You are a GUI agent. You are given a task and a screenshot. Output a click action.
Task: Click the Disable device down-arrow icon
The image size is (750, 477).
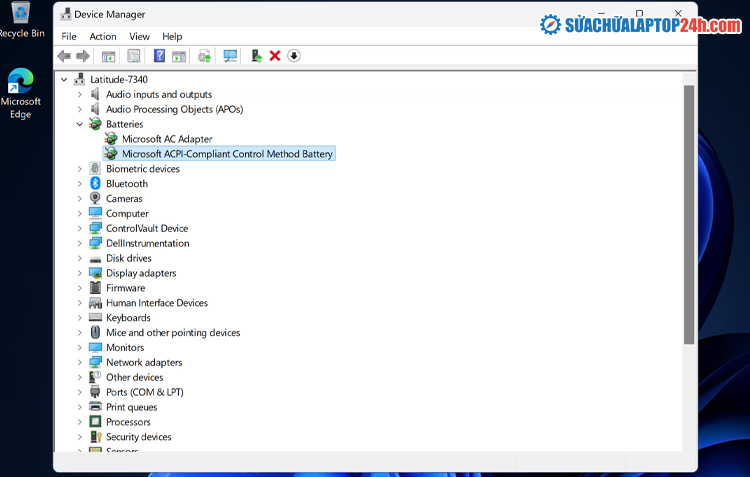click(x=294, y=56)
